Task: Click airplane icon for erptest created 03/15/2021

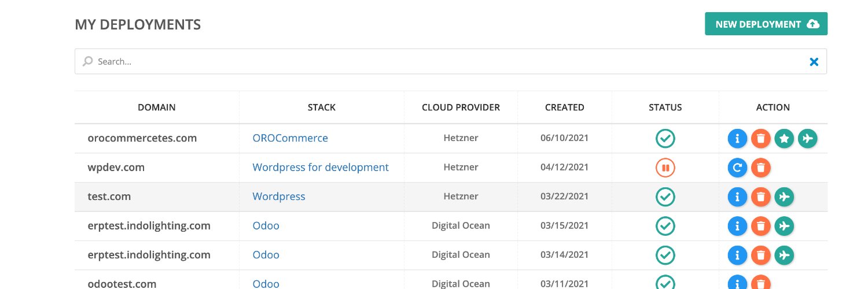Action: click(784, 225)
